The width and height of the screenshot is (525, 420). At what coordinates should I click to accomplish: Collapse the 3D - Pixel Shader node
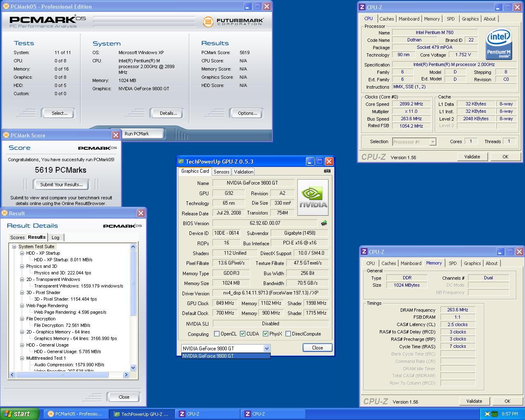click(x=22, y=292)
